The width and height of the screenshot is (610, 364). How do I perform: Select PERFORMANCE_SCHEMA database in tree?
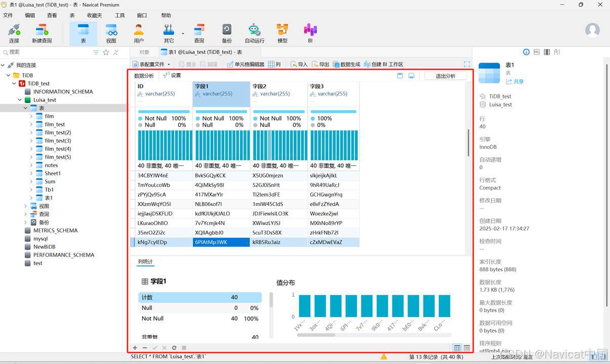tap(64, 255)
